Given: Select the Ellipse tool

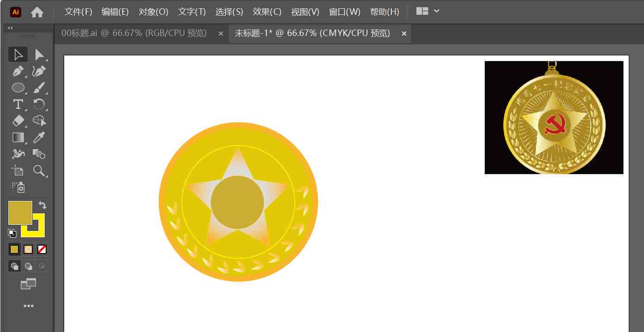Looking at the screenshot, I should click(18, 87).
